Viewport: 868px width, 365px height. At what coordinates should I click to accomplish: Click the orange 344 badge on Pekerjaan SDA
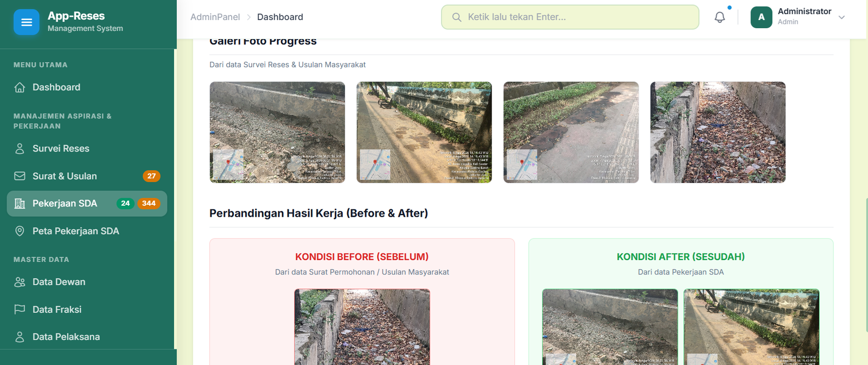(x=149, y=204)
